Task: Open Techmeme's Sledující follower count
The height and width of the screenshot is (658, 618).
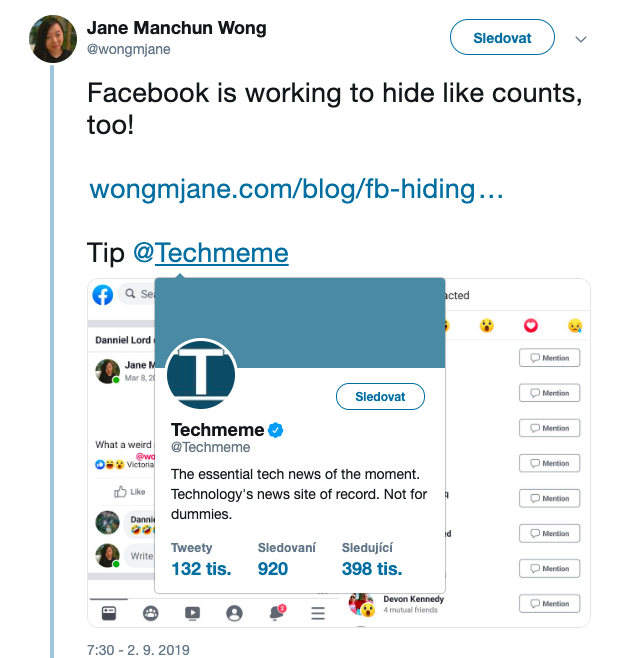Action: (372, 568)
